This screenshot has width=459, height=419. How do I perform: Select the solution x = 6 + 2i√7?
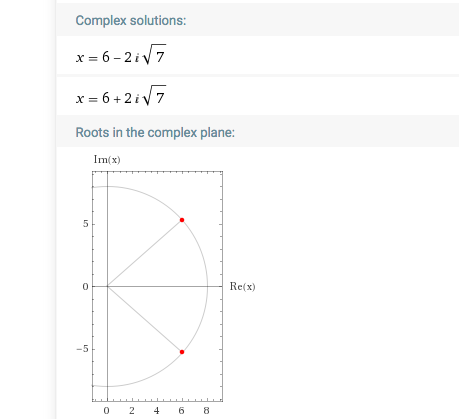coord(121,96)
